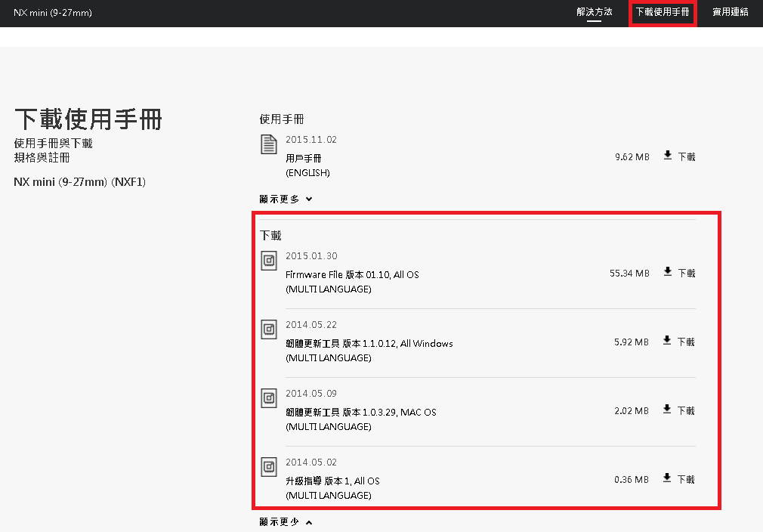The height and width of the screenshot is (532, 763).
Task: Click the NX mini (9-27mm) (NXF1) model text
Action: [80, 182]
